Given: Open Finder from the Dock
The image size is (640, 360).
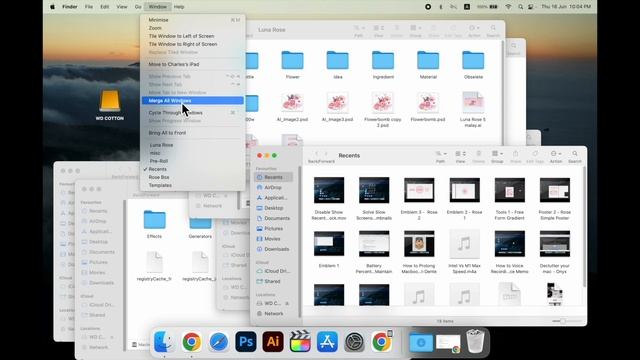Looking at the screenshot, I should [164, 341].
